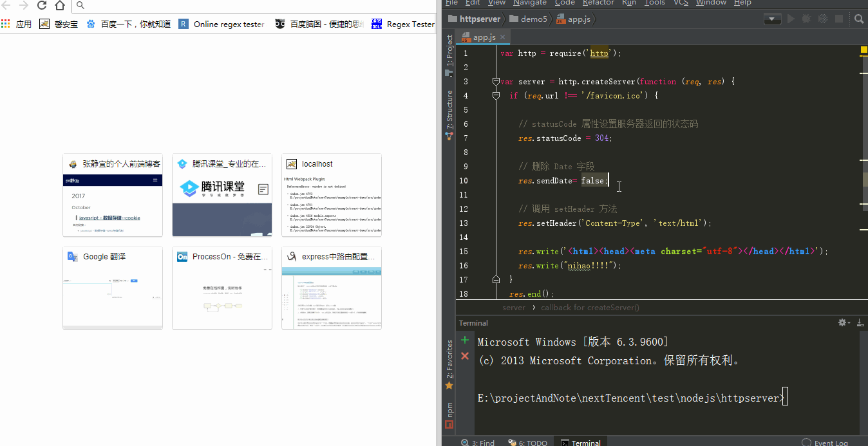Open the run configuration dropdown
This screenshot has height=446, width=868.
click(x=772, y=19)
